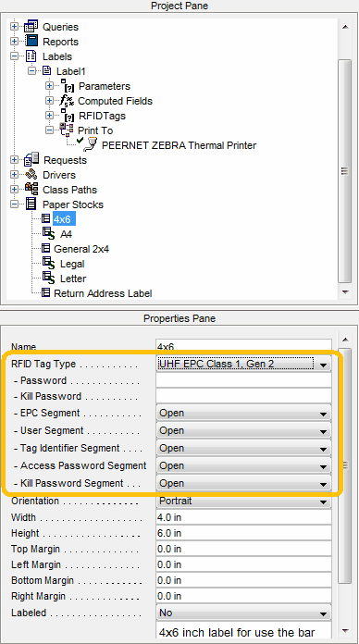Viewport: 359px width, 644px height.
Task: Click the Parameters node icon
Action: (x=67, y=86)
